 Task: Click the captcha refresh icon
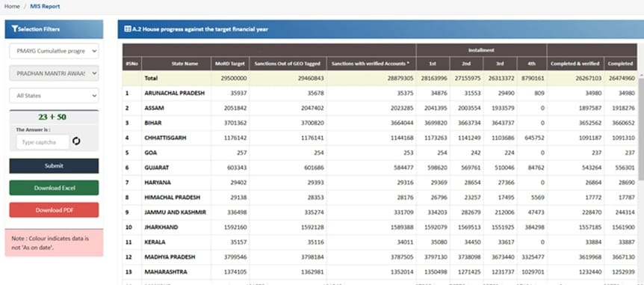point(76,141)
